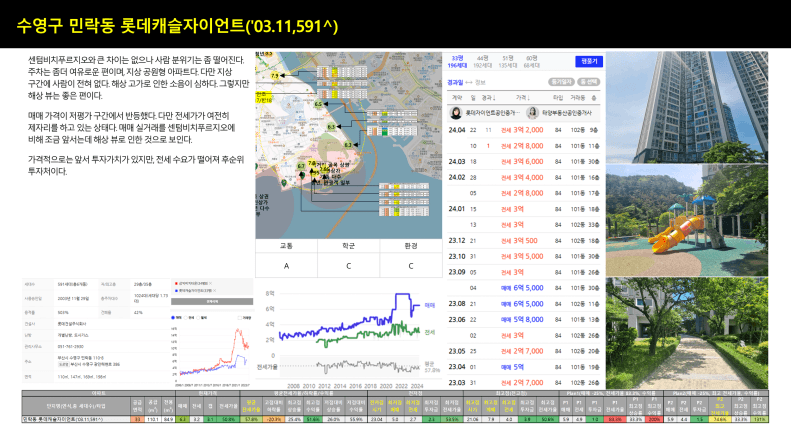Remove the blue legend series with its X
The image size is (791, 445).
click(214, 291)
